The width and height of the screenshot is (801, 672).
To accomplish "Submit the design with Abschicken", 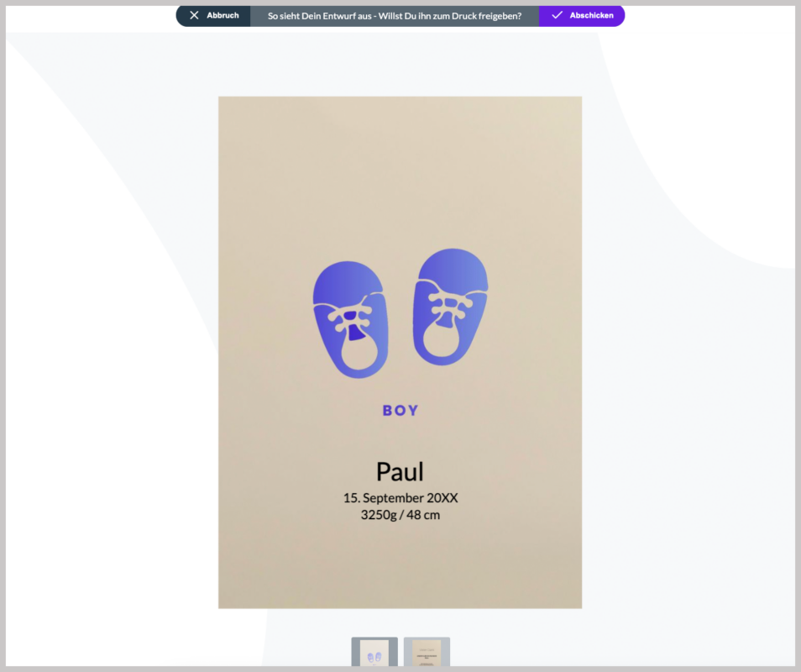I will [x=590, y=15].
